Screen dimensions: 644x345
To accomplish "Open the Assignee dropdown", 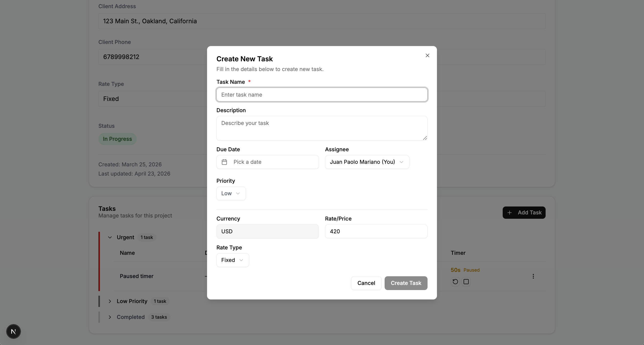I will click(x=367, y=162).
